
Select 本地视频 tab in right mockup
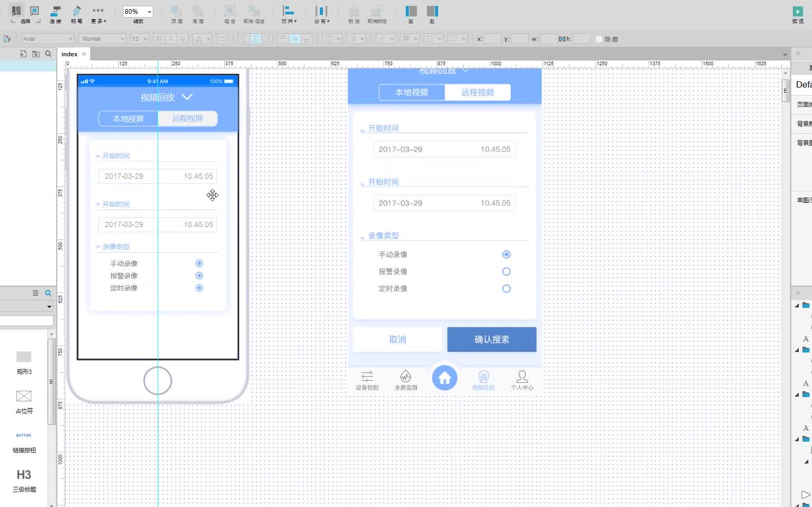(x=412, y=92)
